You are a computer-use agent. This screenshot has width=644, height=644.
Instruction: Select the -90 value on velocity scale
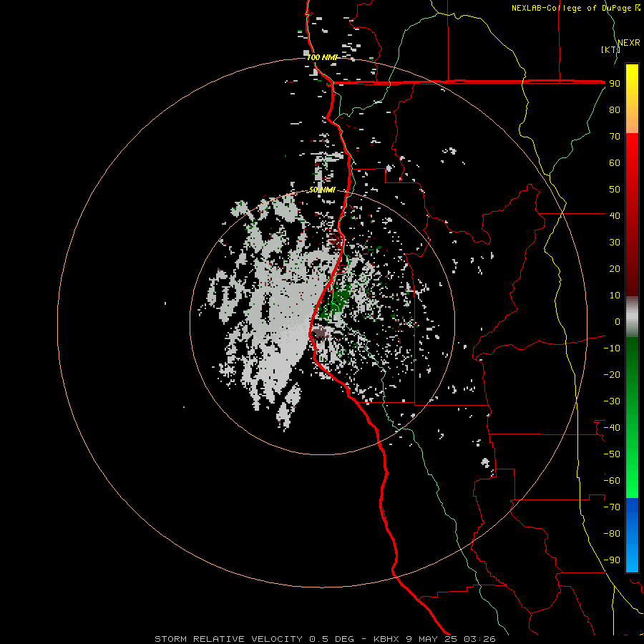(x=612, y=560)
